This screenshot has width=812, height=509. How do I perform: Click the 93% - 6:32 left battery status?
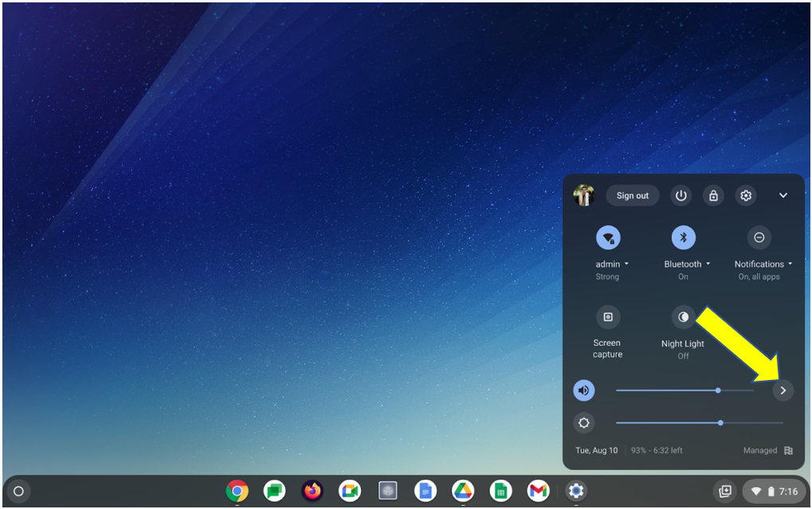657,451
